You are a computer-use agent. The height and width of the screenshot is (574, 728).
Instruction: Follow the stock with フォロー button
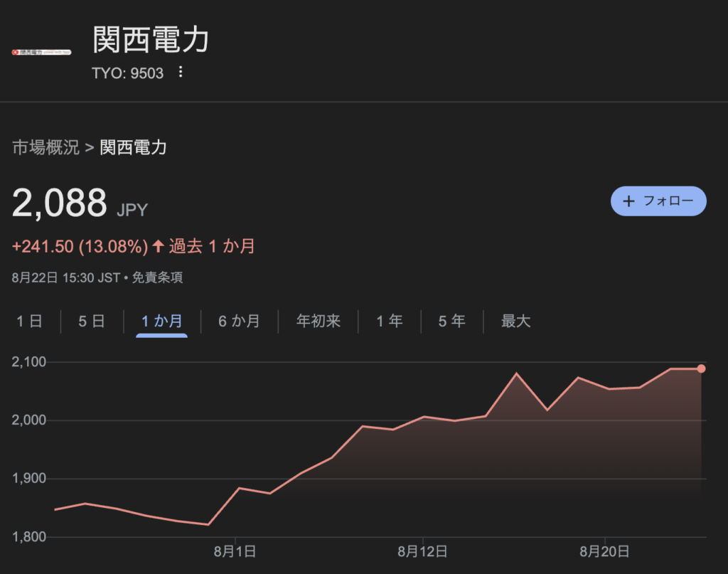[x=658, y=201]
